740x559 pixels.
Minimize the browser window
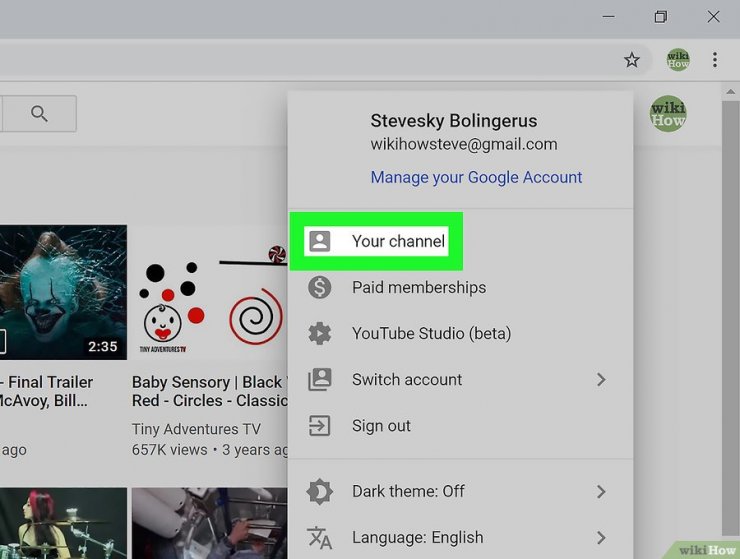click(608, 17)
